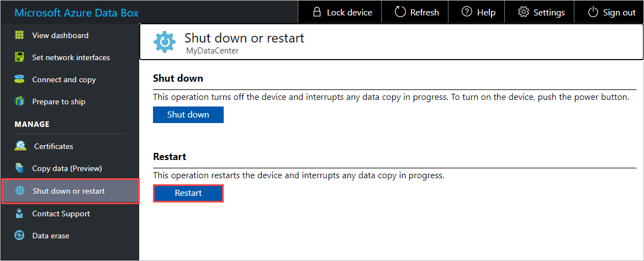Image resolution: width=644 pixels, height=261 pixels.
Task: Open Shut down or restart menu item
Action: click(x=68, y=191)
